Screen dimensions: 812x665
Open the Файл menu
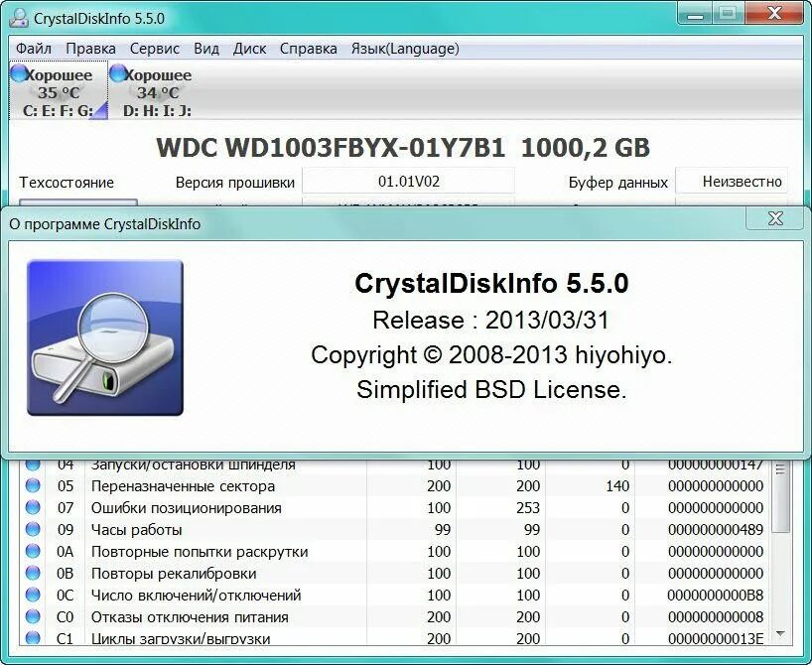point(34,49)
